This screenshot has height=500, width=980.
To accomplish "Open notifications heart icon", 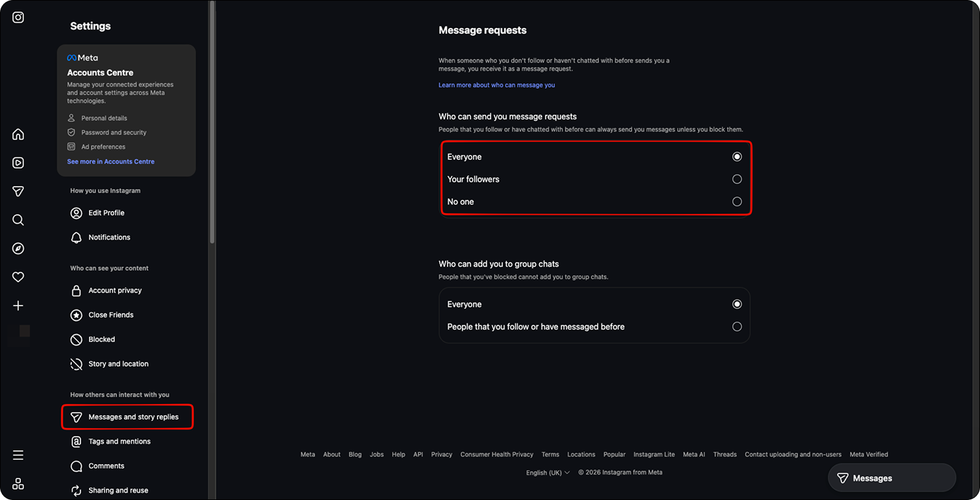I will tap(18, 277).
